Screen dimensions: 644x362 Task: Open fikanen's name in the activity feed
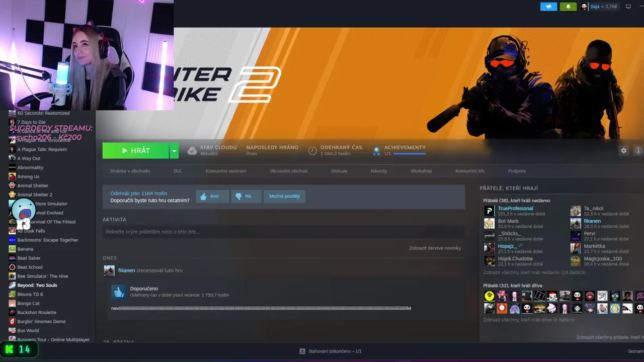[x=126, y=270]
